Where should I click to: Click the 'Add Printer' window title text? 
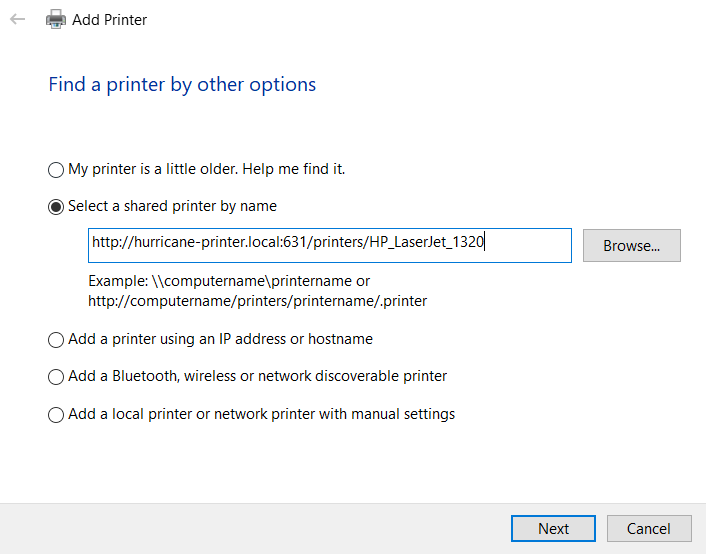coord(109,19)
